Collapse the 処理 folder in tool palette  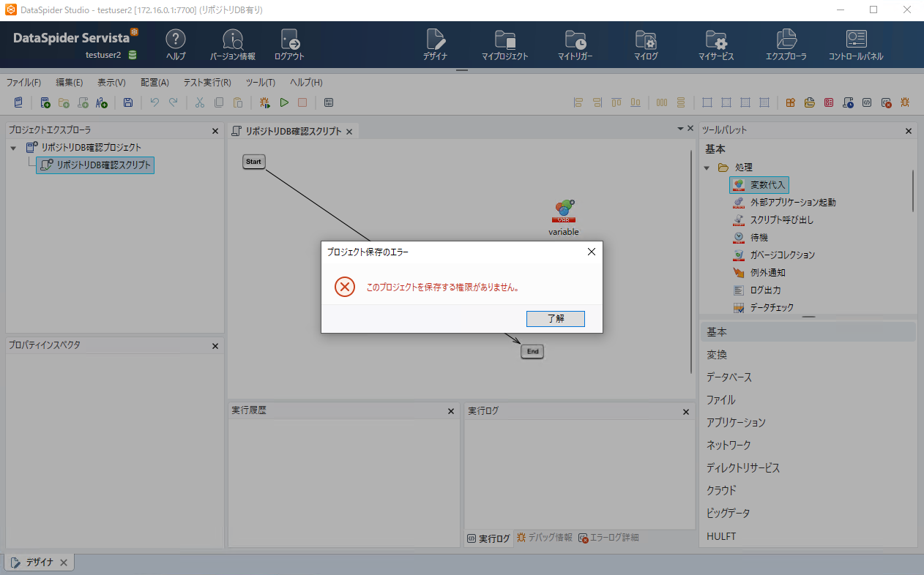pyautogui.click(x=707, y=168)
